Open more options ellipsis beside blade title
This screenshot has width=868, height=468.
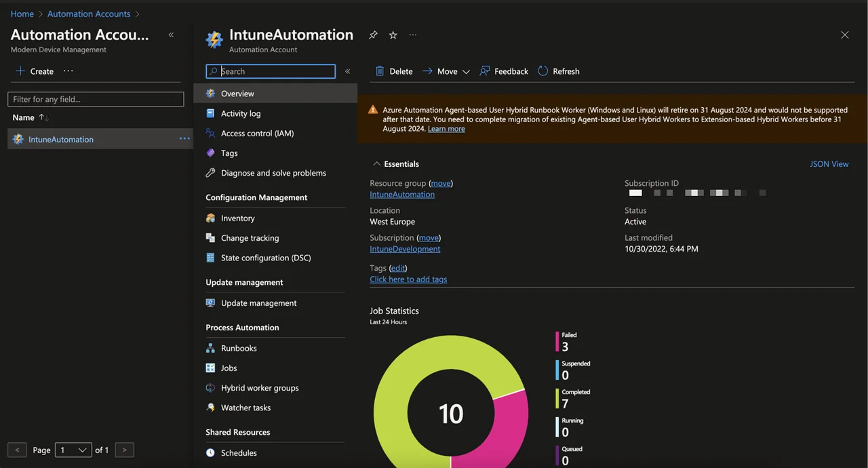pyautogui.click(x=413, y=35)
